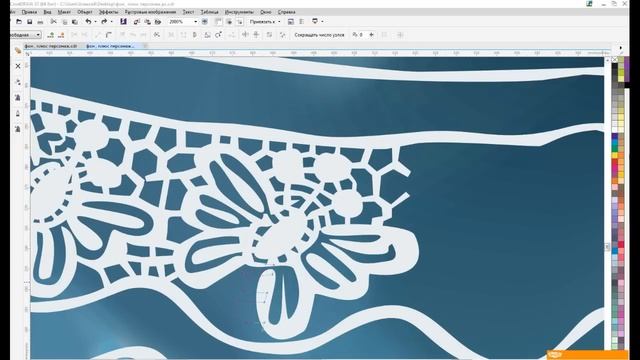Click the X icon in left toolbox
Image resolution: width=640 pixels, height=360 pixels.
18,66
